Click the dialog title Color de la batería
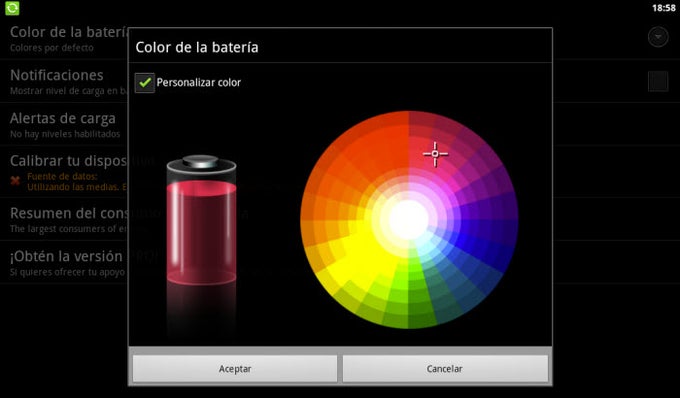This screenshot has height=398, width=680. [x=197, y=47]
